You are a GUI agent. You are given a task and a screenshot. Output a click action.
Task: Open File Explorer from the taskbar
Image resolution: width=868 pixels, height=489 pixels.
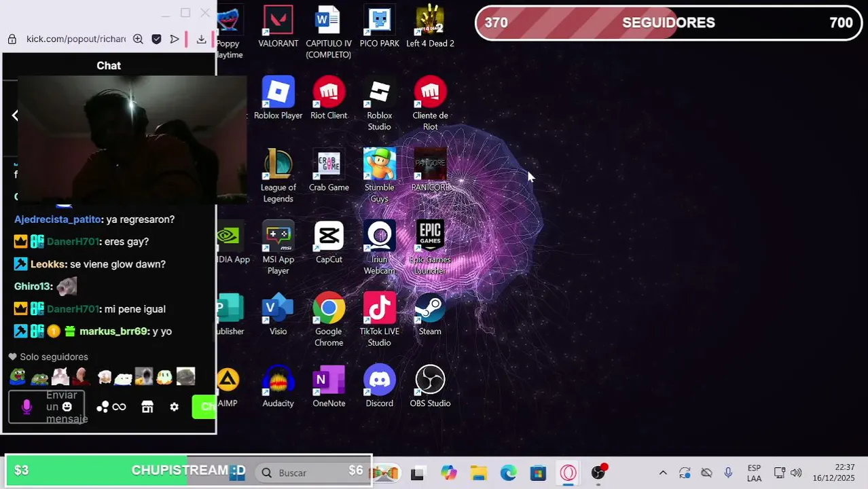(479, 473)
